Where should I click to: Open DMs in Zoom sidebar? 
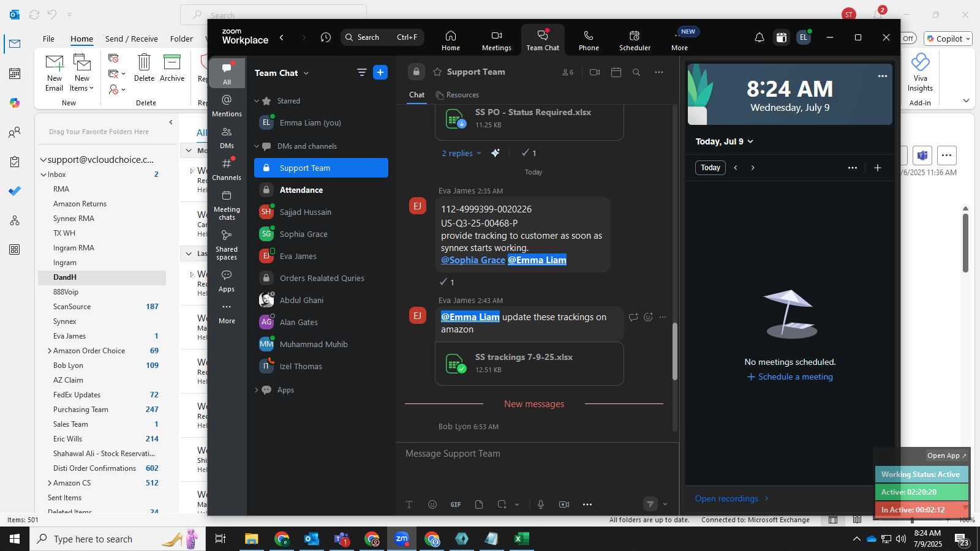pos(227,138)
